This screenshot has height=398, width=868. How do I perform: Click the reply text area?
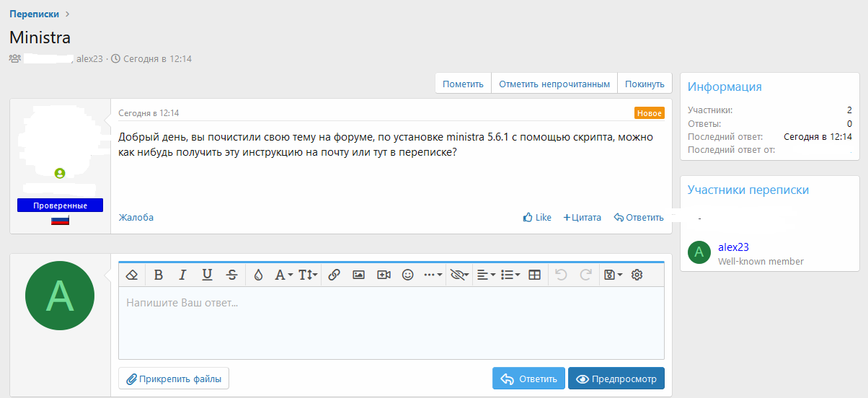[x=391, y=323]
